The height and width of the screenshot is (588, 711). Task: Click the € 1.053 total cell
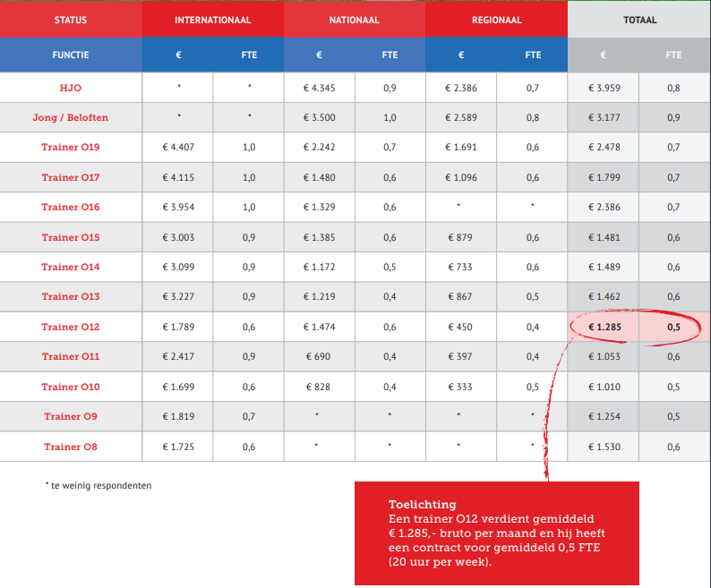604,356
